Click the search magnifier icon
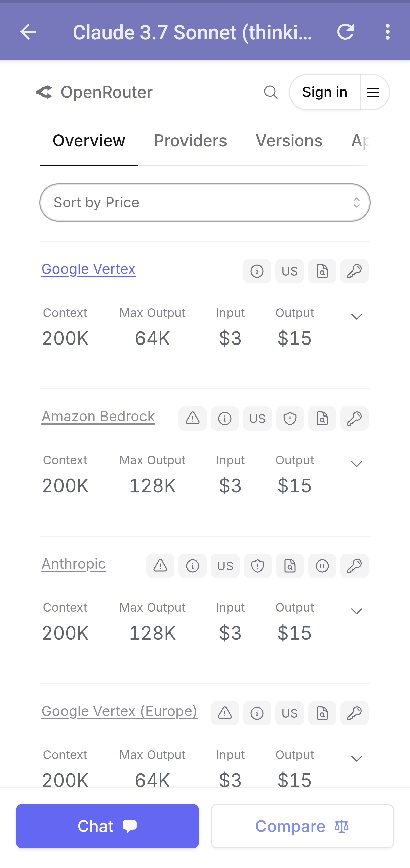The height and width of the screenshot is (868, 410). tap(271, 92)
